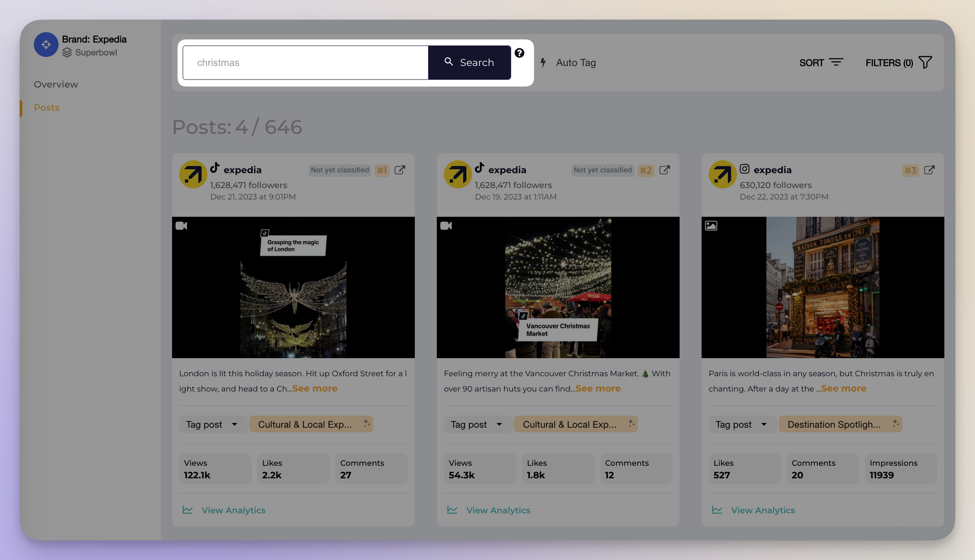Click the Views 54.3k stat
The height and width of the screenshot is (560, 975).
(x=480, y=469)
